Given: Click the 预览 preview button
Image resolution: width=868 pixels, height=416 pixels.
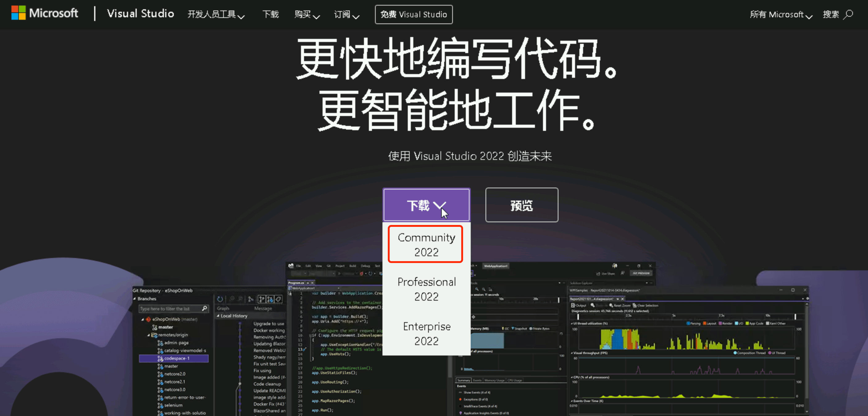Looking at the screenshot, I should point(521,205).
